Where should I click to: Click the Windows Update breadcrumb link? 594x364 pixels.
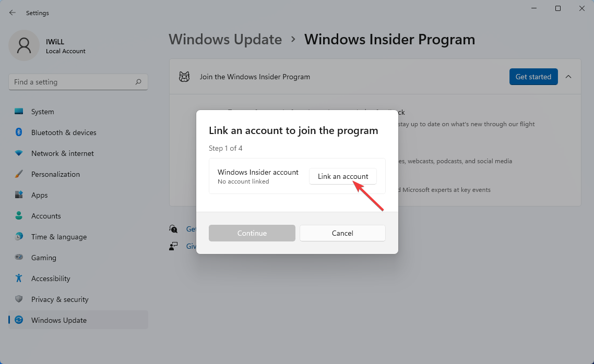(225, 39)
